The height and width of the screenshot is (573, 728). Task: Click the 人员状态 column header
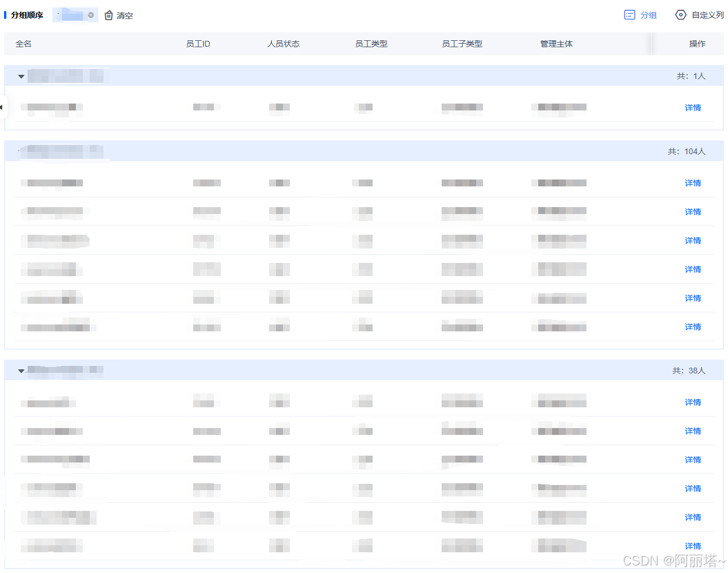[283, 43]
